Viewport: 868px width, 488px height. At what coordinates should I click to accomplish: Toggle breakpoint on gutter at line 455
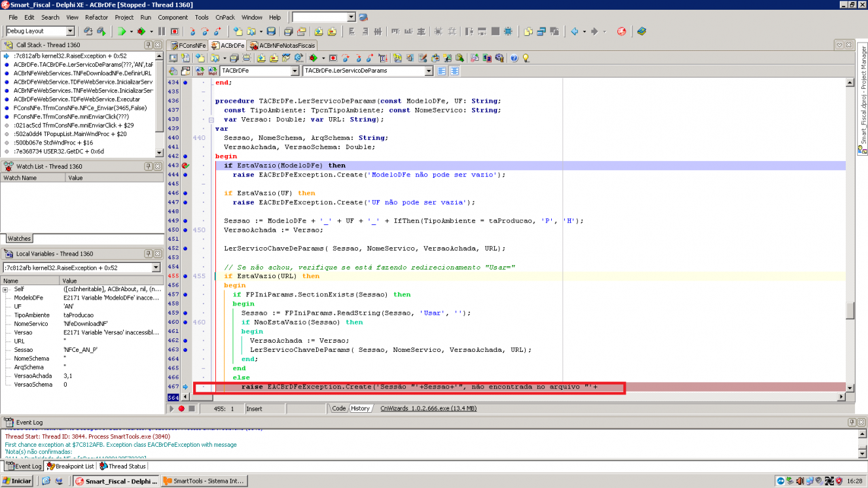click(x=185, y=276)
